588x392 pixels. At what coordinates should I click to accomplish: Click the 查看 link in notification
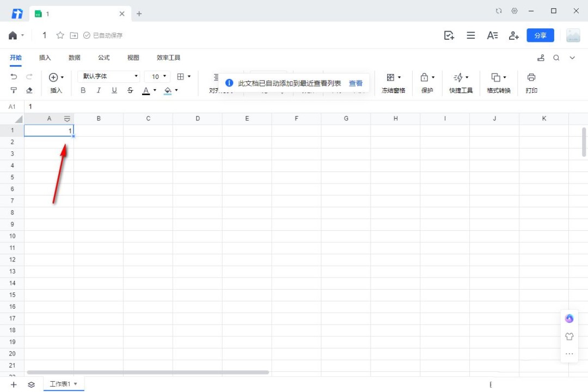tap(356, 83)
